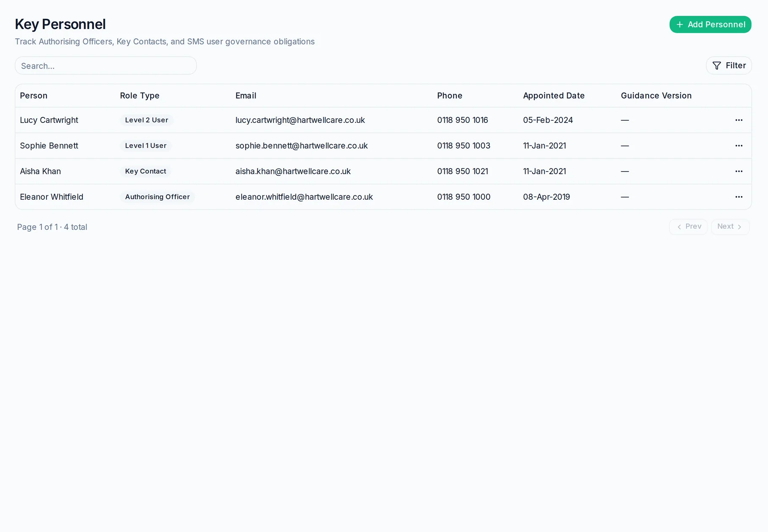The height and width of the screenshot is (532, 768).
Task: Click the Email column header
Action: pyautogui.click(x=246, y=96)
